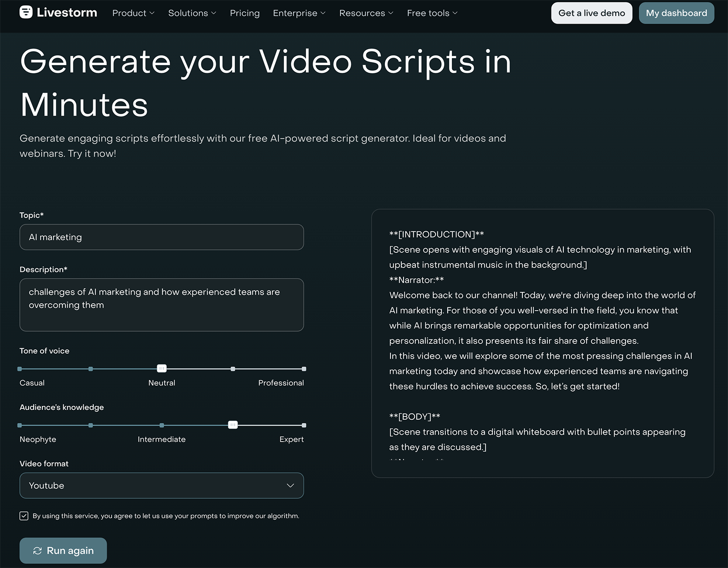Set tone of voice to Casual endpoint
The height and width of the screenshot is (568, 728).
tap(20, 369)
